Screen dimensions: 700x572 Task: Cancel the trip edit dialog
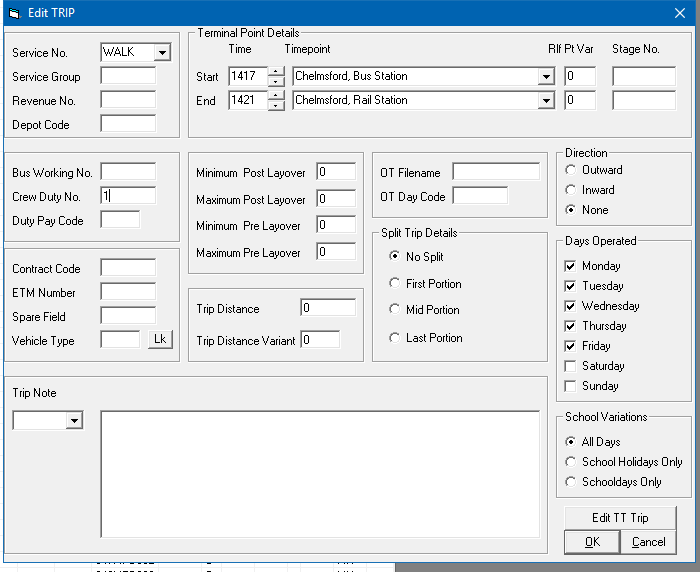coord(648,541)
